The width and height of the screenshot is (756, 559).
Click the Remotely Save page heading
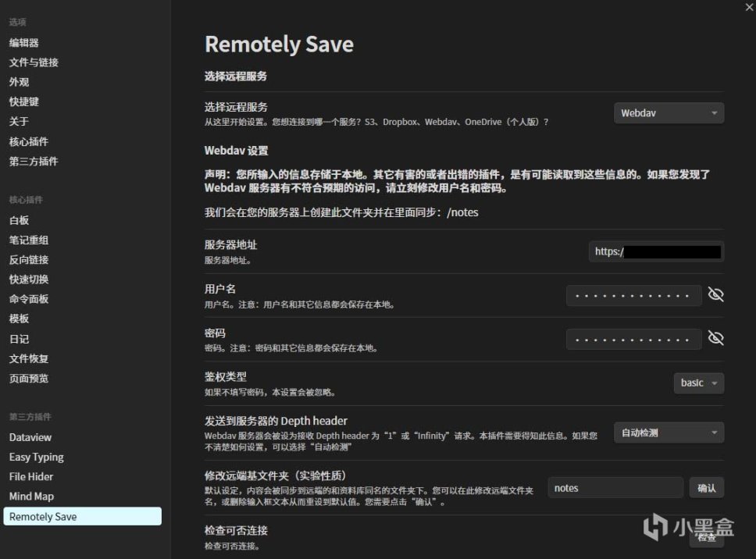coord(279,45)
